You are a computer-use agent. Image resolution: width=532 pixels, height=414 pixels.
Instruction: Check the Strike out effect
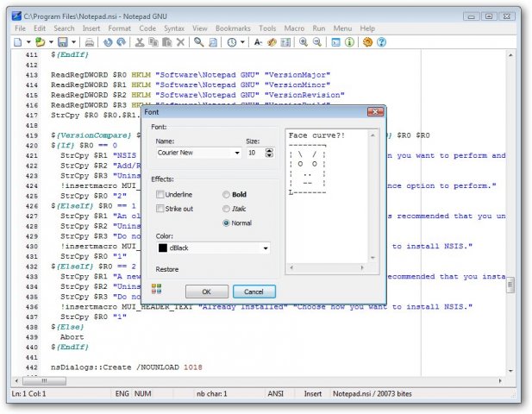coord(160,209)
